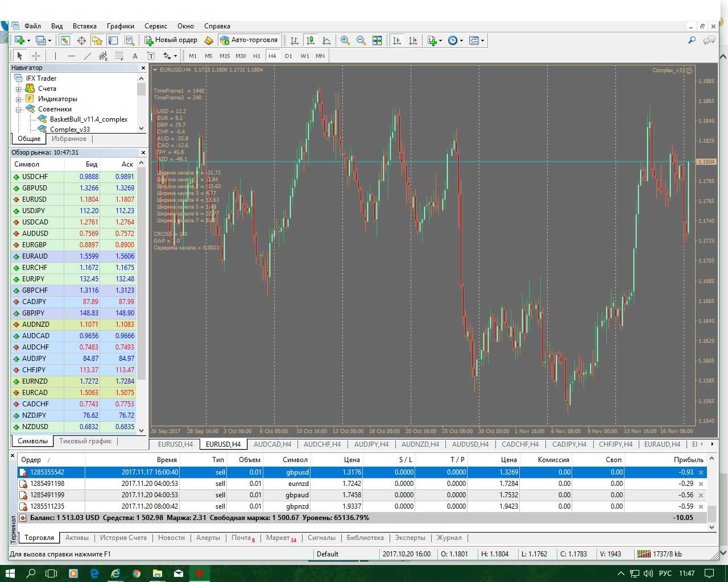Viewport: 728px width, 582px height.
Task: Select the Fibonacci retracement tool
Action: 119,56
